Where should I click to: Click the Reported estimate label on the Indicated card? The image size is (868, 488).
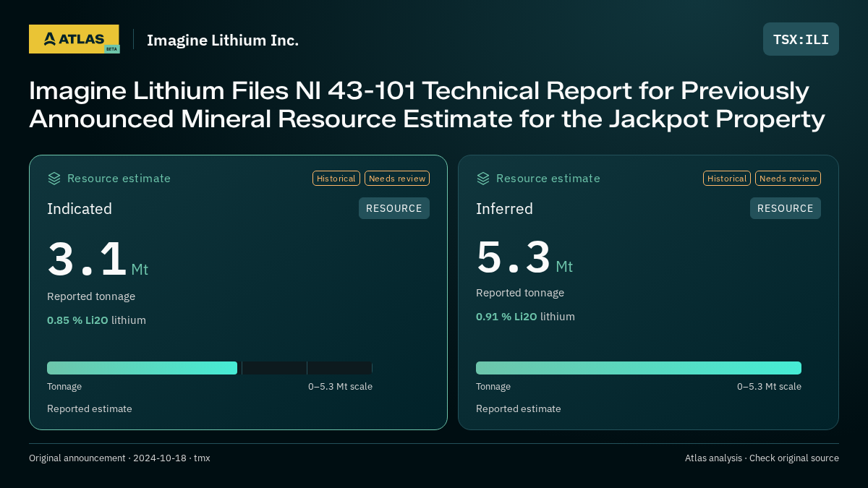(x=90, y=409)
